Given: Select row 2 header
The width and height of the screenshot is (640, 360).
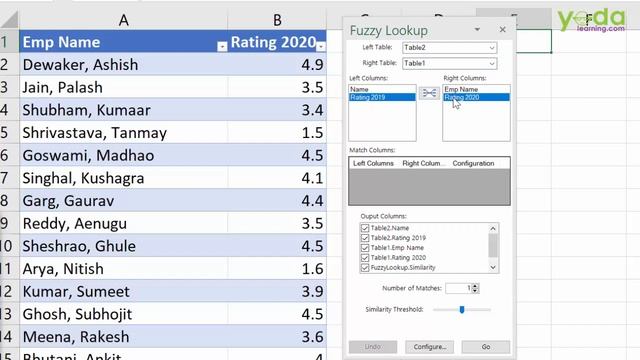Looking at the screenshot, I should click(x=9, y=64).
